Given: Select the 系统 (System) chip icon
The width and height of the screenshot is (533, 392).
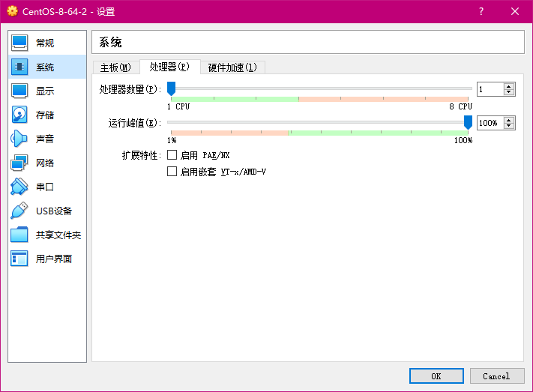Looking at the screenshot, I should point(19,67).
